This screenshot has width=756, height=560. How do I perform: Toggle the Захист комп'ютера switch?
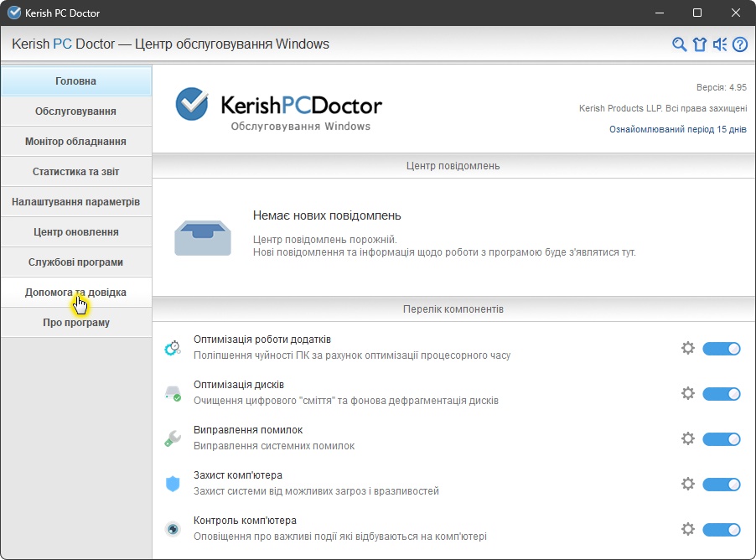721,484
